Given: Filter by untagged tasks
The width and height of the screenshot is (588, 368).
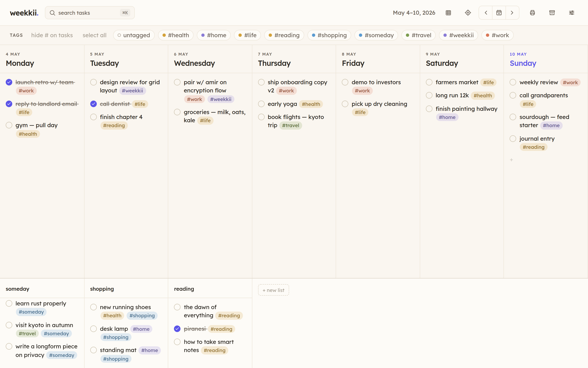Looking at the screenshot, I should [134, 35].
